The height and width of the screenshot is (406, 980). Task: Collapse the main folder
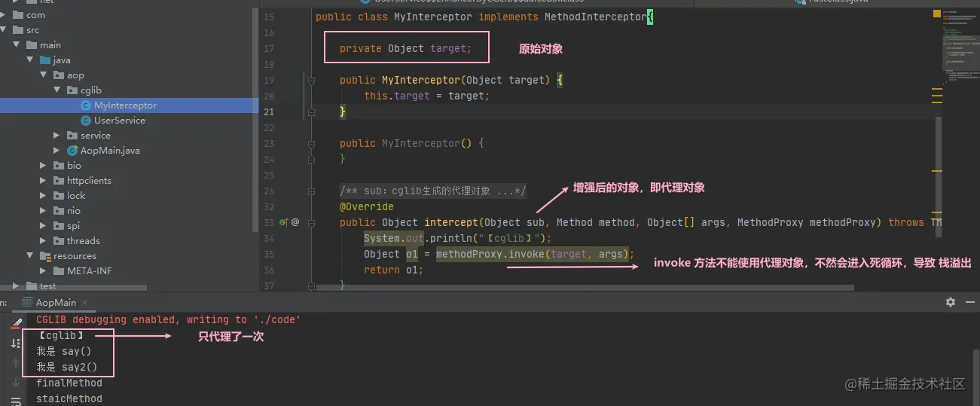(x=17, y=45)
